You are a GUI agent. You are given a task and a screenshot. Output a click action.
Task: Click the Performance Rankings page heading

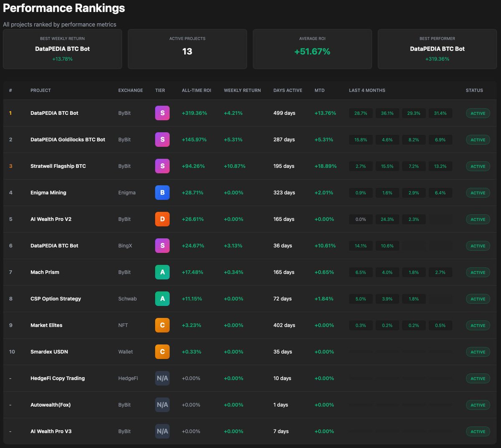(64, 8)
